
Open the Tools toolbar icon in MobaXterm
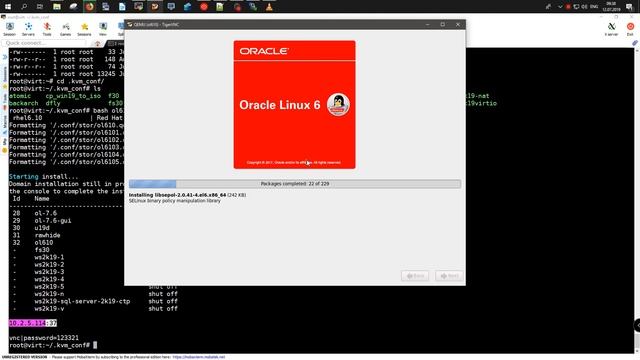pyautogui.click(x=47, y=29)
